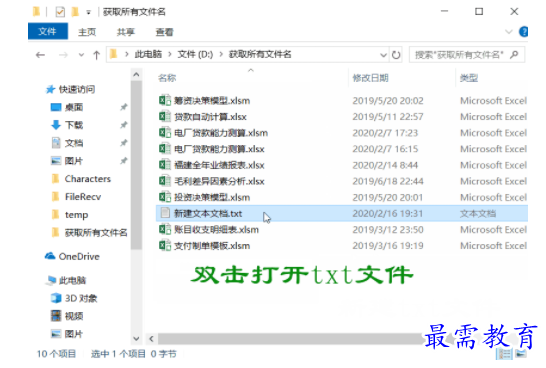Open 下载 in quick access

coord(74,125)
